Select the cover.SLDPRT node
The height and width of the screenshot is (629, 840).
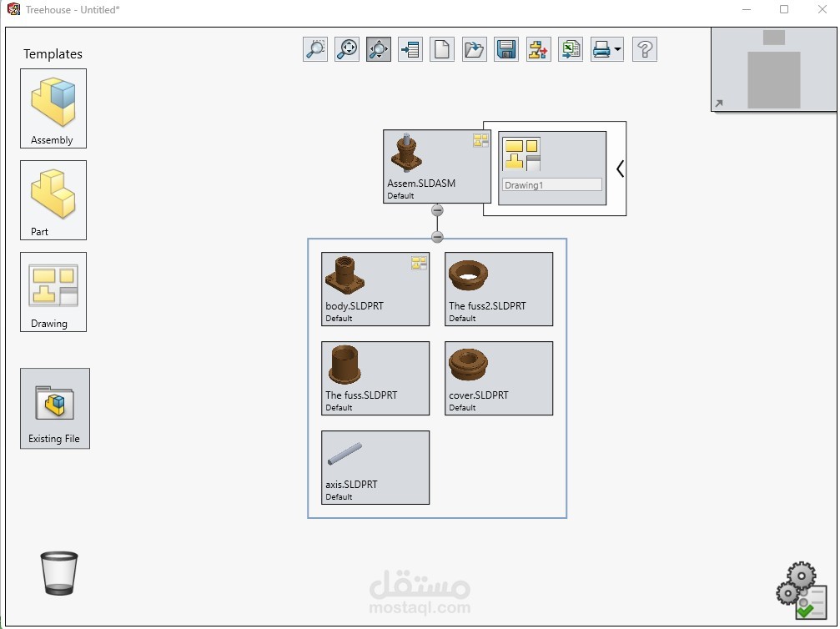point(499,378)
